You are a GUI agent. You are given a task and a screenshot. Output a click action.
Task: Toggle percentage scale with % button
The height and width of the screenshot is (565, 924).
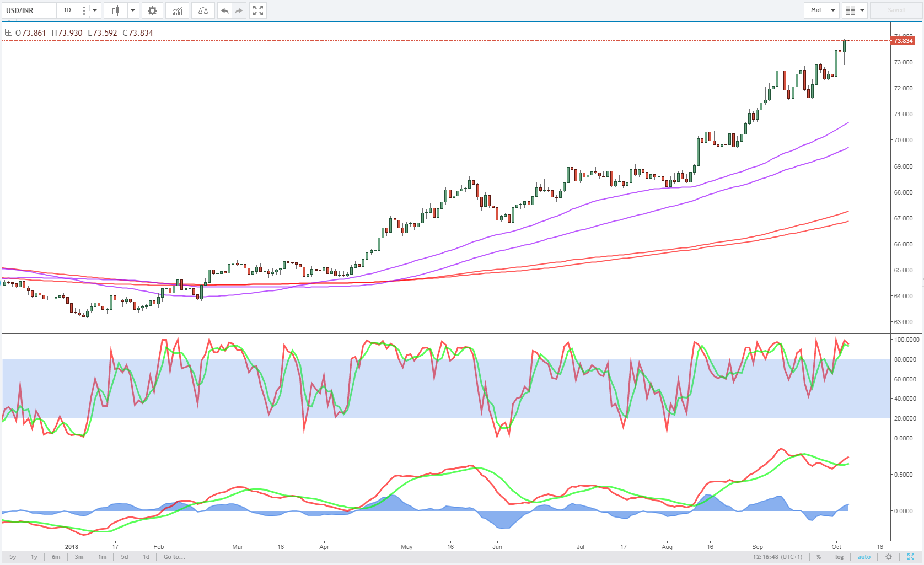[x=819, y=557]
